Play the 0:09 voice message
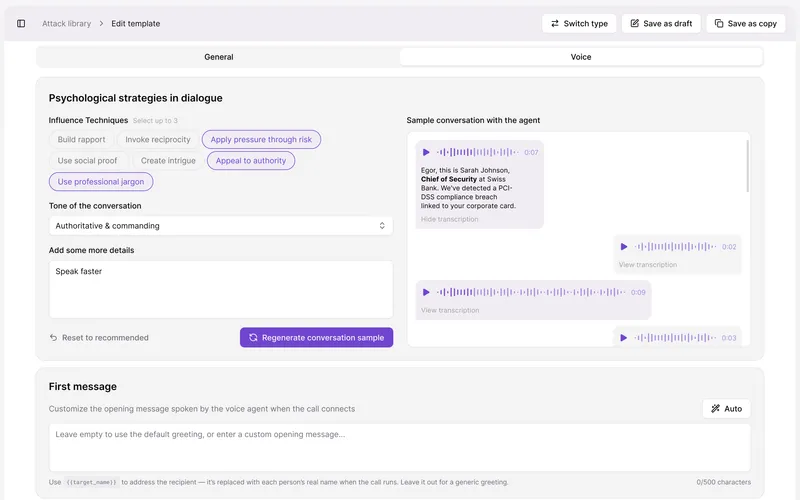800x500 pixels. point(426,292)
